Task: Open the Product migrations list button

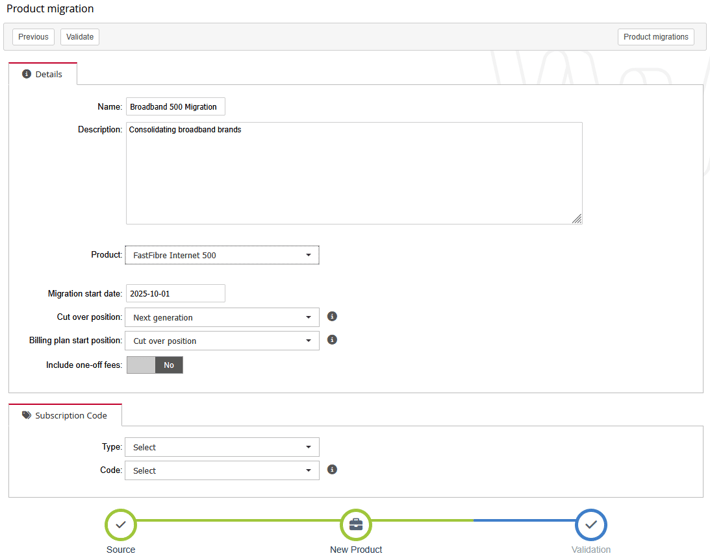Action: tap(656, 37)
